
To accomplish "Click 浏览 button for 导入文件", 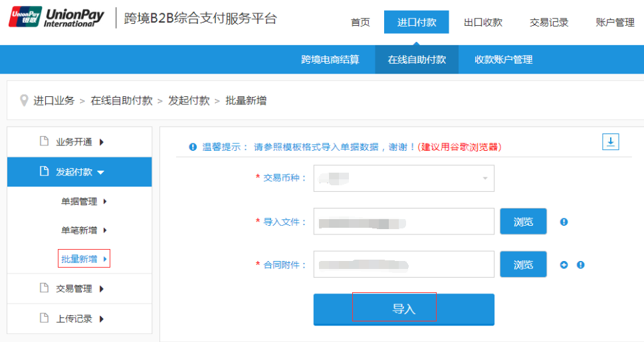I will 523,222.
